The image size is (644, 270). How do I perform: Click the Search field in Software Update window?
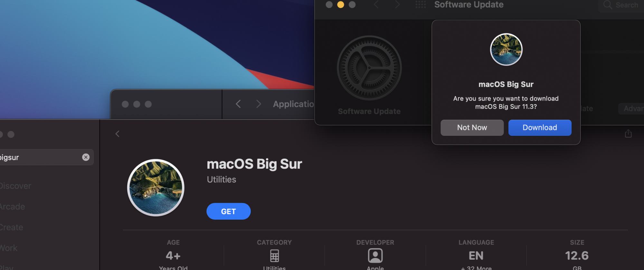pos(621,5)
